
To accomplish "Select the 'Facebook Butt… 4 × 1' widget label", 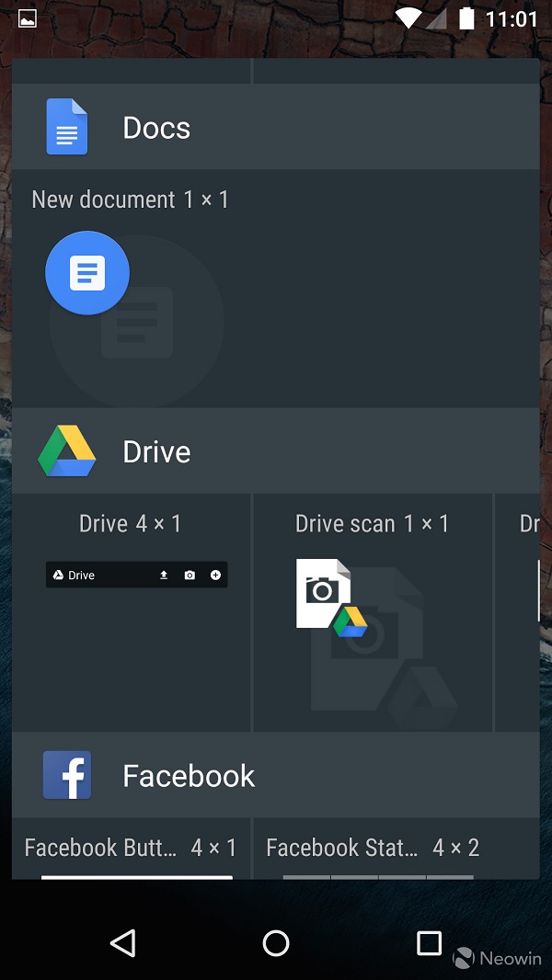I will 131,848.
